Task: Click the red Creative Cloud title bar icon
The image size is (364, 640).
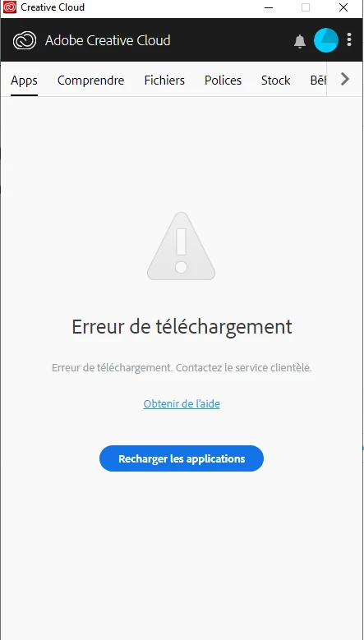Action: (10, 7)
